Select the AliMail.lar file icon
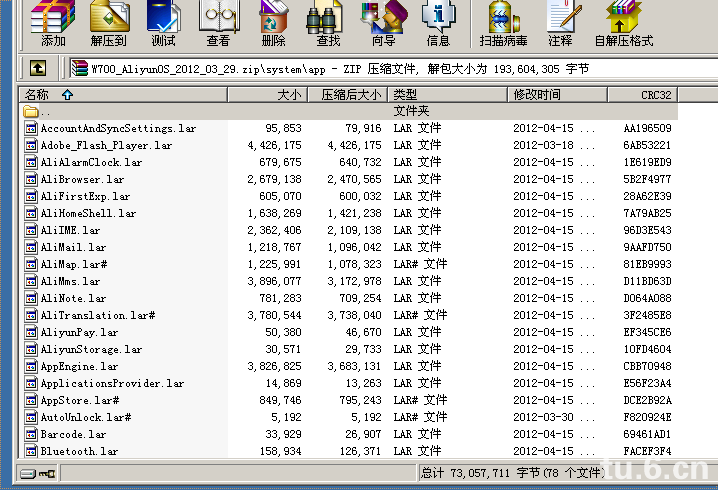 [x=31, y=247]
